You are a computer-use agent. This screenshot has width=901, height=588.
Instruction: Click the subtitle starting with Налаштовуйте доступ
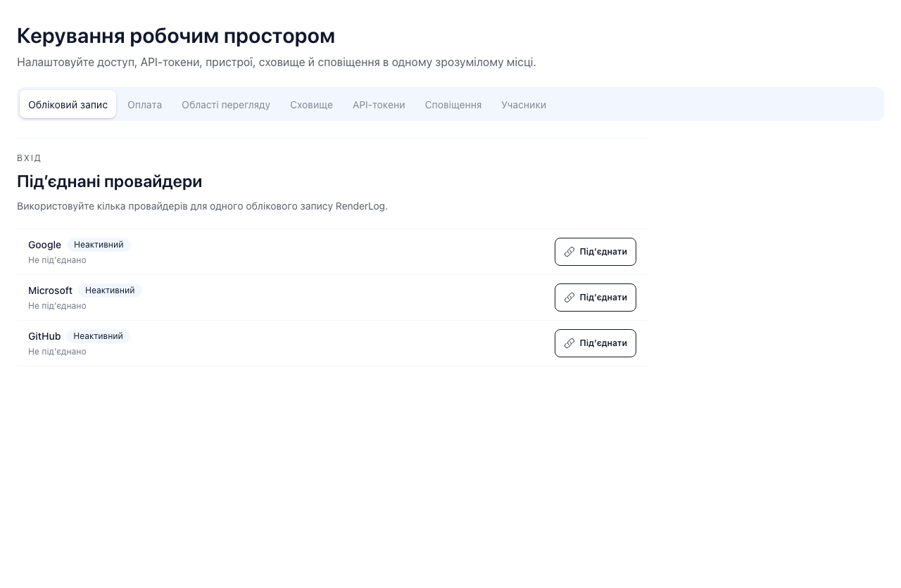[277, 63]
